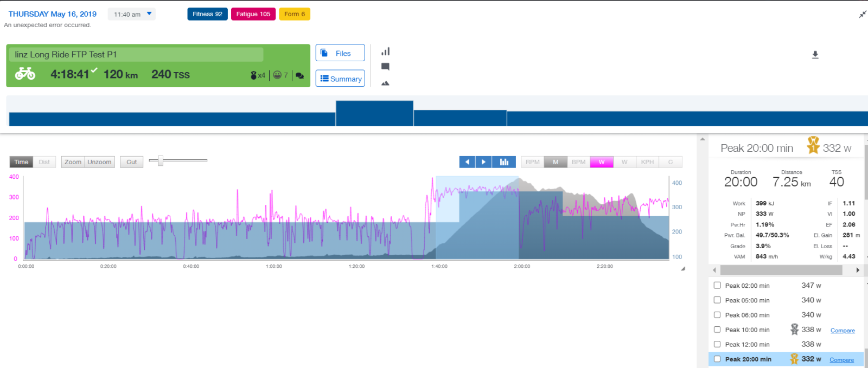Click the Summary button
This screenshot has height=368, width=868.
[x=340, y=79]
